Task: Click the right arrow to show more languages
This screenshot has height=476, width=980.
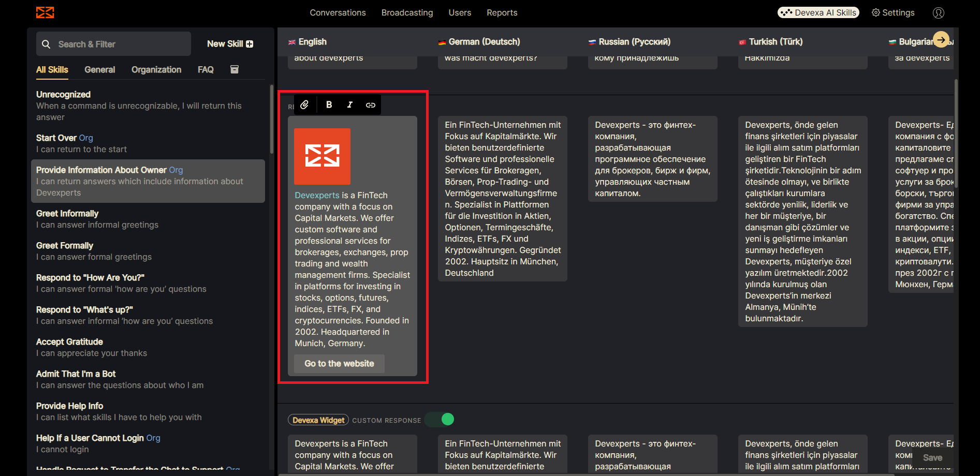Action: coord(941,39)
